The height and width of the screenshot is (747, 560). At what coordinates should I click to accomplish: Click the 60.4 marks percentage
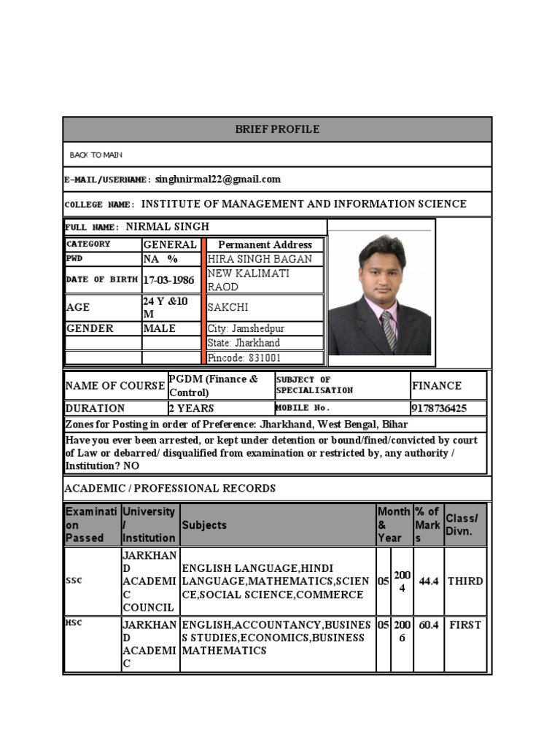(429, 643)
